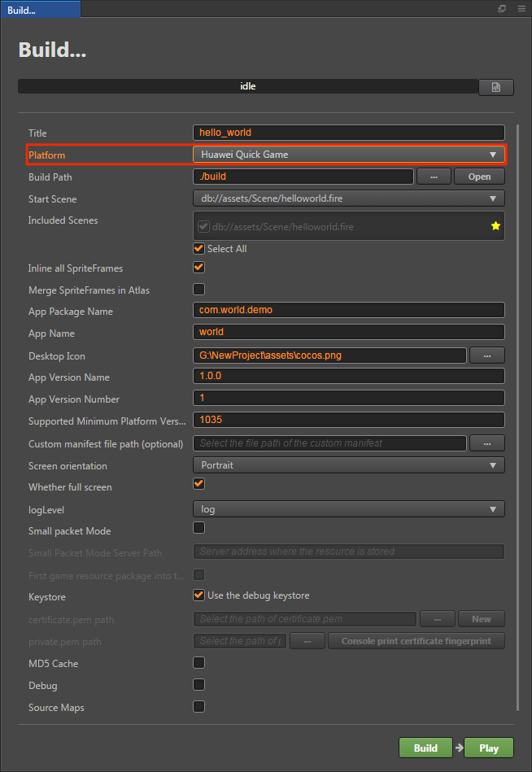
Task: Click the App Version Name field
Action: 349,376
